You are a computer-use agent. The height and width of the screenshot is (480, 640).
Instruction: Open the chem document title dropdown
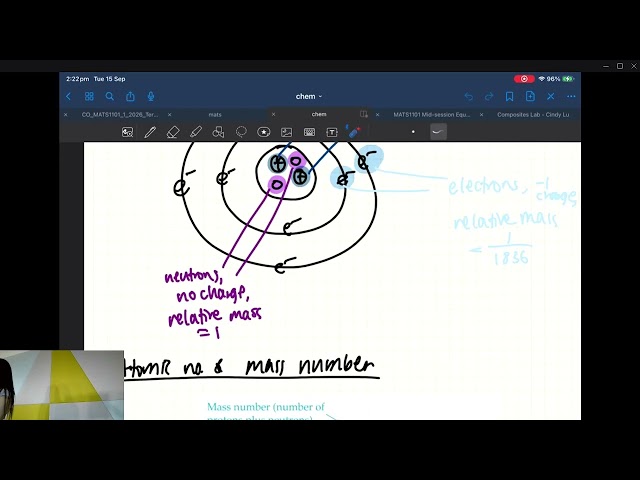tap(309, 96)
